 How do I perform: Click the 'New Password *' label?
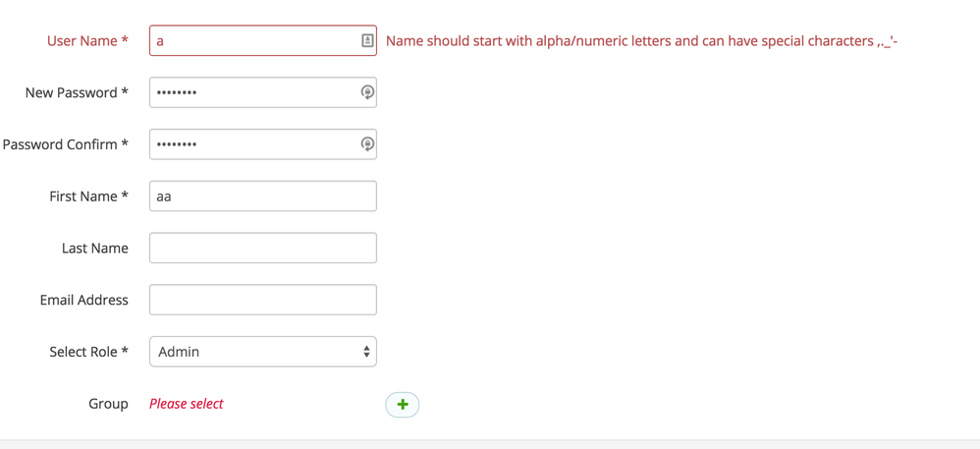(x=77, y=92)
